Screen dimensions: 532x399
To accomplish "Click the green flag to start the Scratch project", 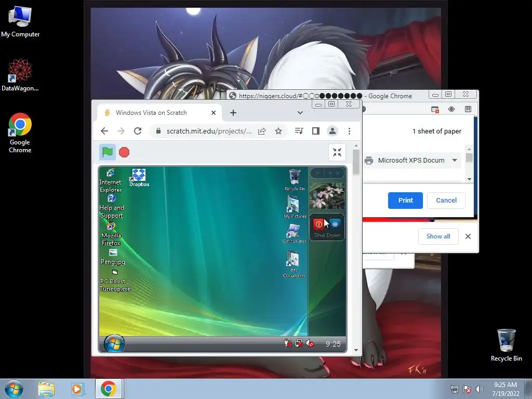I will tap(107, 152).
